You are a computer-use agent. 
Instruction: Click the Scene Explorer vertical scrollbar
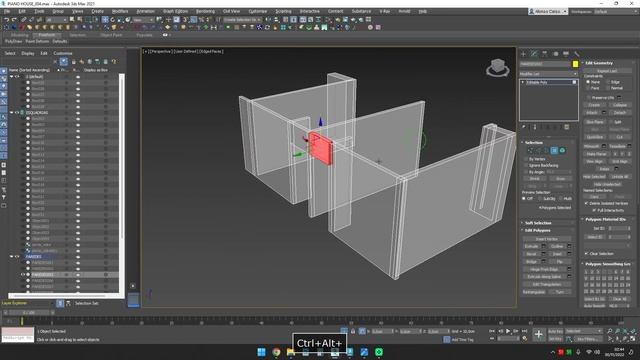(x=121, y=183)
